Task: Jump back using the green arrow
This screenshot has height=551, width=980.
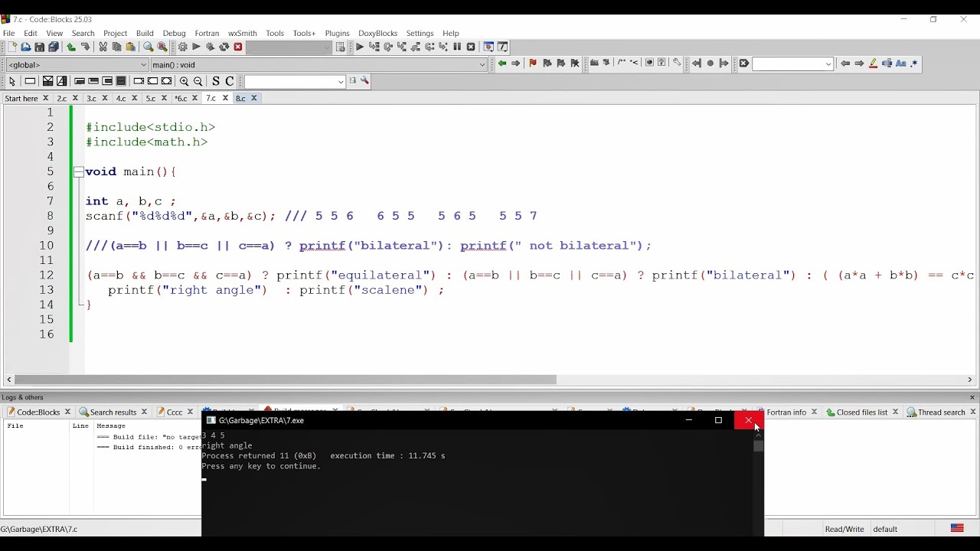Action: [502, 64]
